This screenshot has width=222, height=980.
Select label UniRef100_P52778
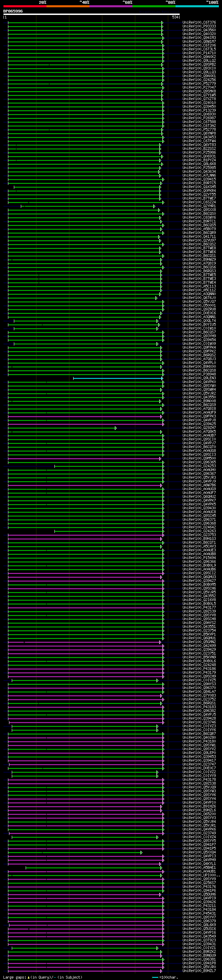(x=199, y=129)
